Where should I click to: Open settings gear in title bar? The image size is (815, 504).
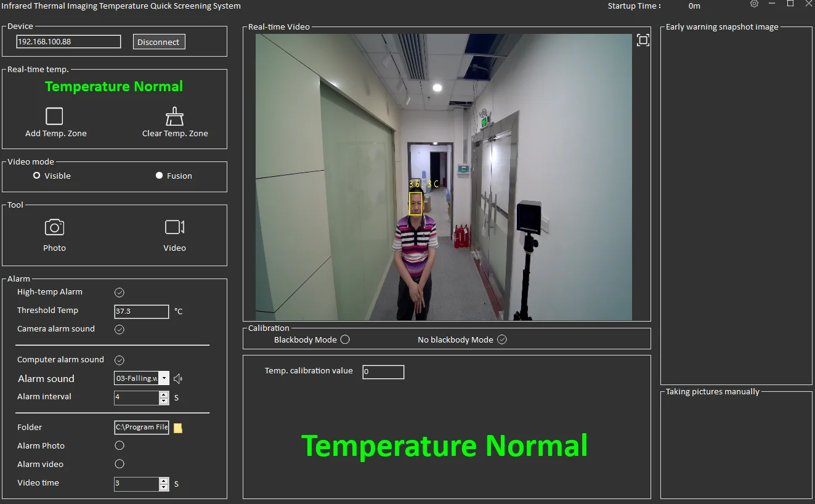point(754,4)
